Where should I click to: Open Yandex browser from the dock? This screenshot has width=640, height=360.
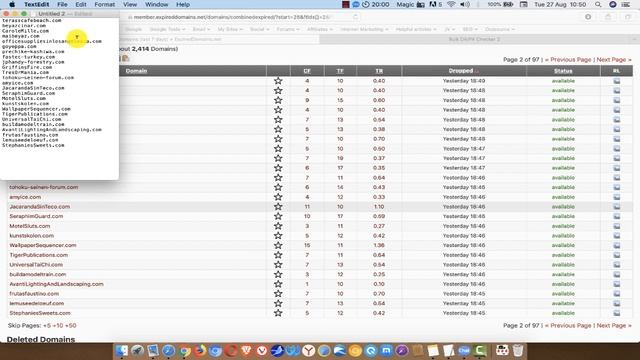pyautogui.click(x=309, y=350)
